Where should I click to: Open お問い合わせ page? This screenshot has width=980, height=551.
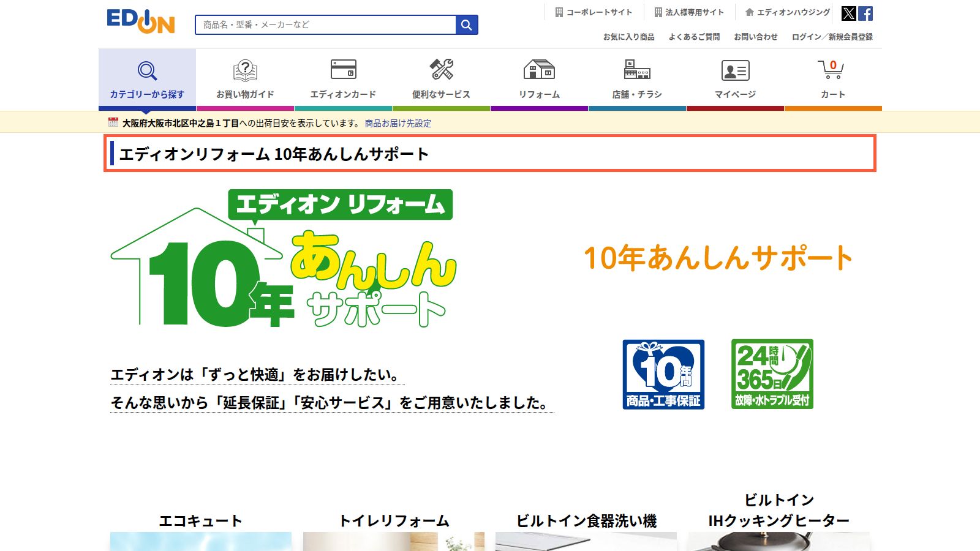(756, 37)
